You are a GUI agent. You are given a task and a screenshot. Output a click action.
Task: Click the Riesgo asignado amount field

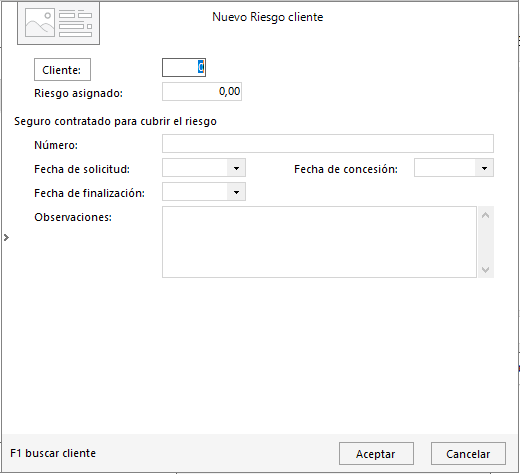pyautogui.click(x=202, y=92)
